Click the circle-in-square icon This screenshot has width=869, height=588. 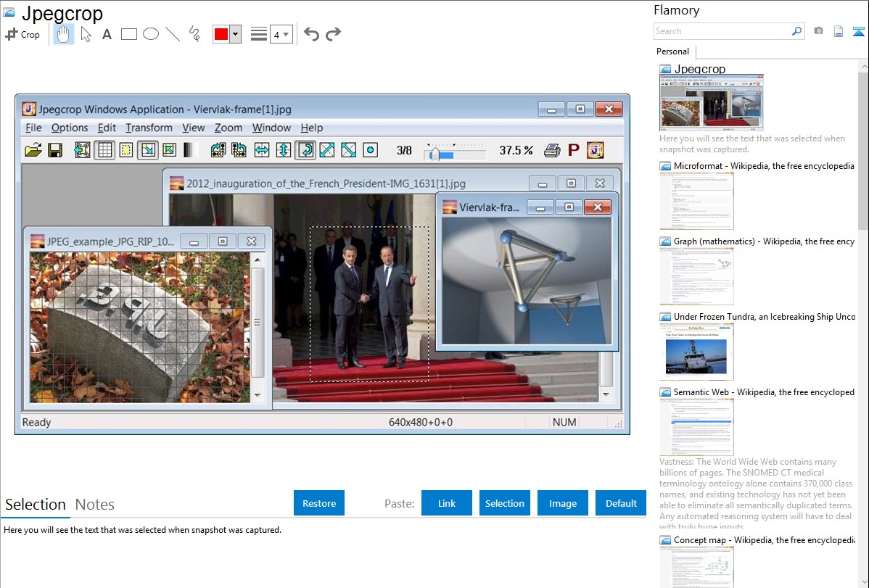(x=370, y=150)
